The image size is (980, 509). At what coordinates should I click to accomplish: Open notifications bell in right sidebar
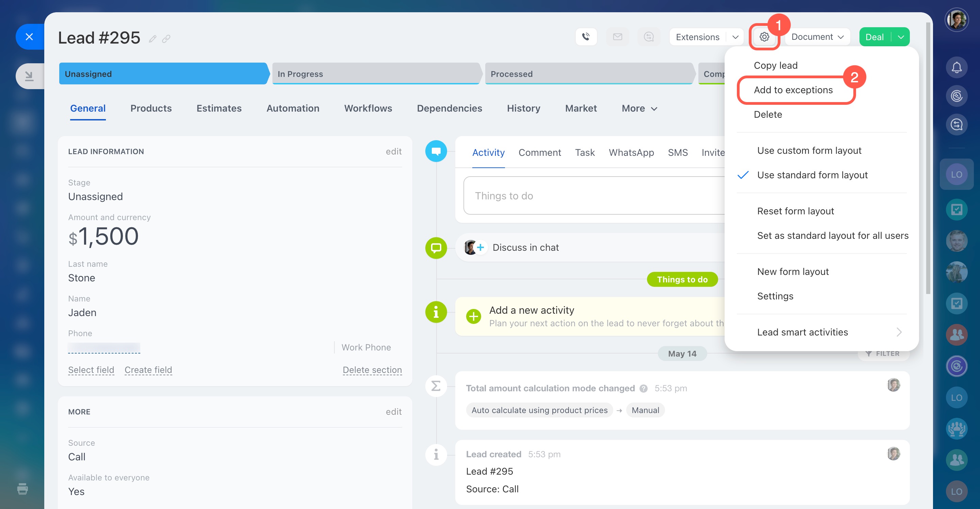coord(957,68)
